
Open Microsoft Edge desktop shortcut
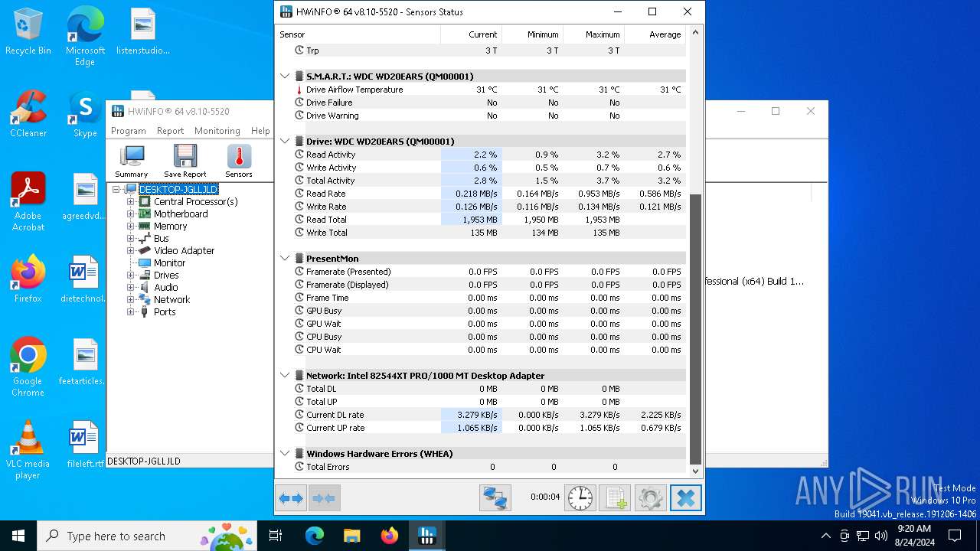pos(85,37)
